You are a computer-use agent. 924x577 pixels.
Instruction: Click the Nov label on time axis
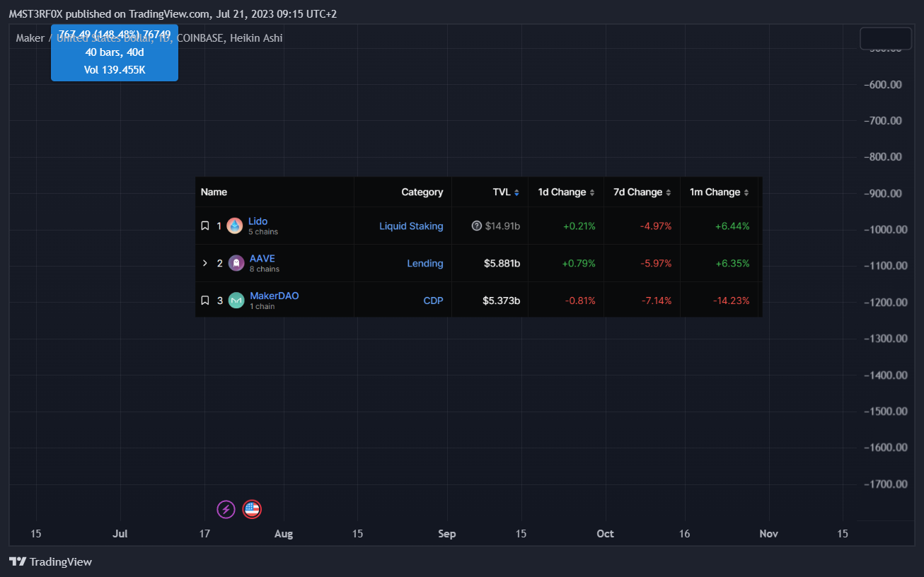[x=769, y=534]
